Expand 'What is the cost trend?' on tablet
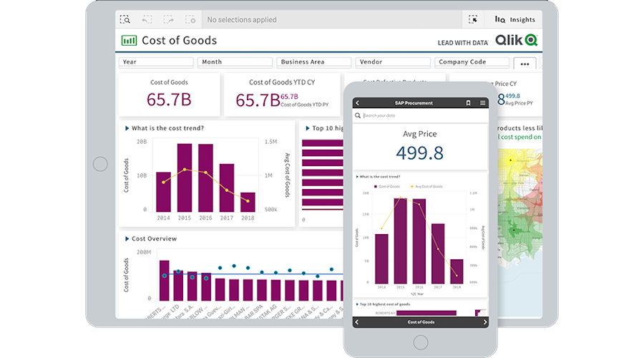Image resolution: width=644 pixels, height=358 pixels. (127, 129)
